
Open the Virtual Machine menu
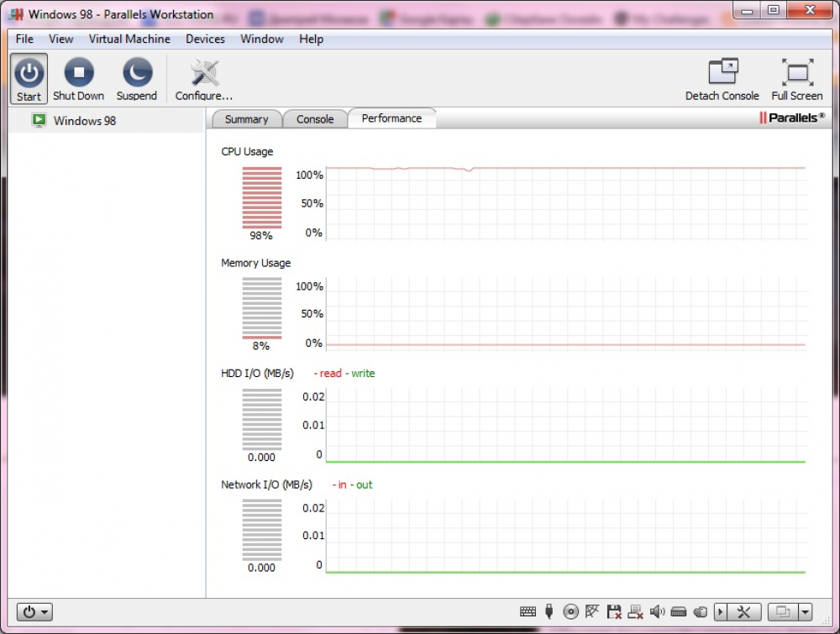tap(129, 39)
